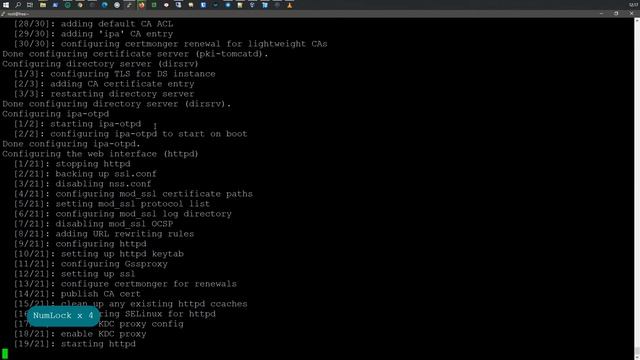Click 'Done configuring certificate server (pki-tomcatd).' line

pyautogui.click(x=136, y=54)
